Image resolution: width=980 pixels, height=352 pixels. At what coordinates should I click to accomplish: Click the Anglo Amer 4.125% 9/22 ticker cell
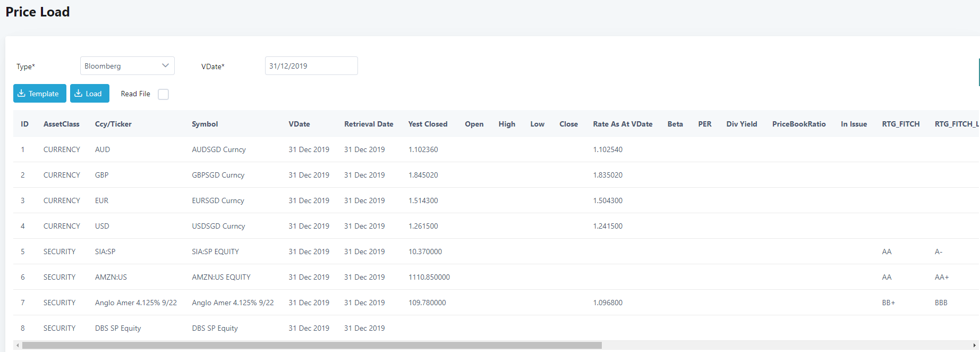[x=135, y=303]
